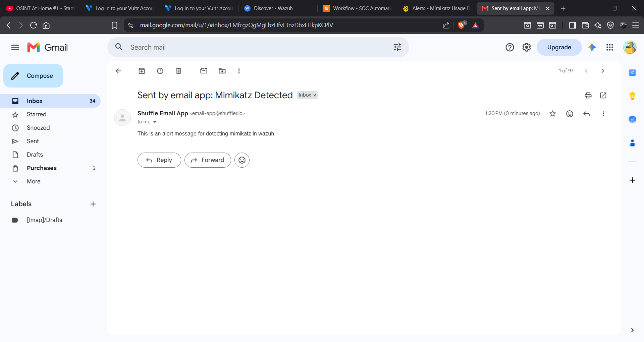Image resolution: width=644 pixels, height=342 pixels.
Task: Open Sent folder
Action: (x=50, y=141)
